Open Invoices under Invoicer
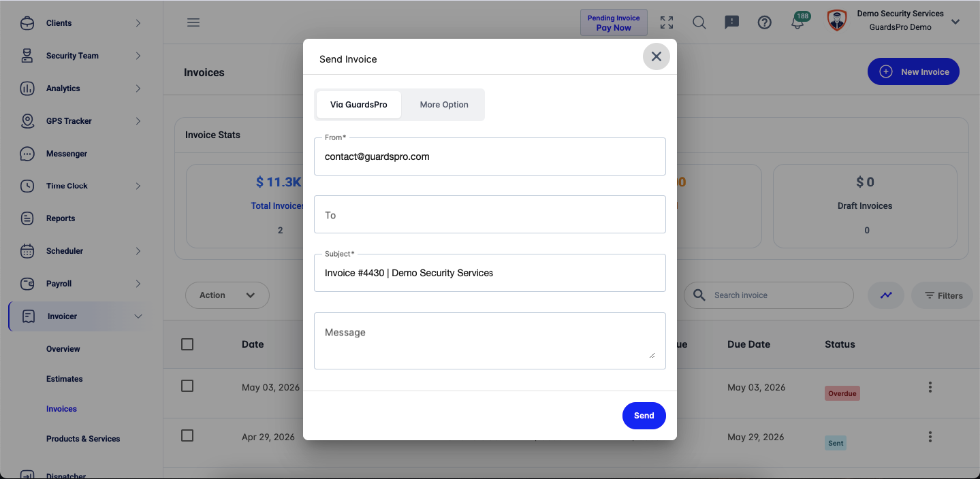Screen dimensions: 980x479 pyautogui.click(x=61, y=409)
